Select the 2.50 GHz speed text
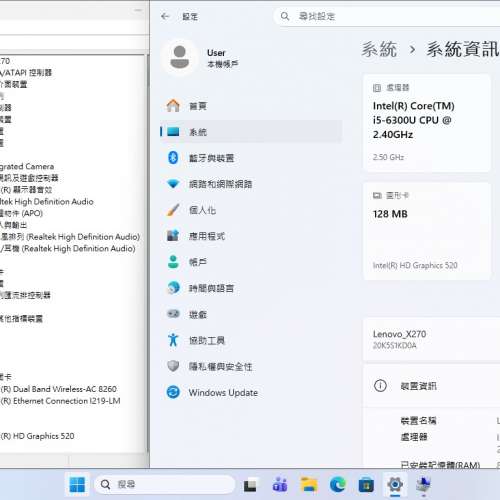The height and width of the screenshot is (500, 500). click(x=388, y=157)
